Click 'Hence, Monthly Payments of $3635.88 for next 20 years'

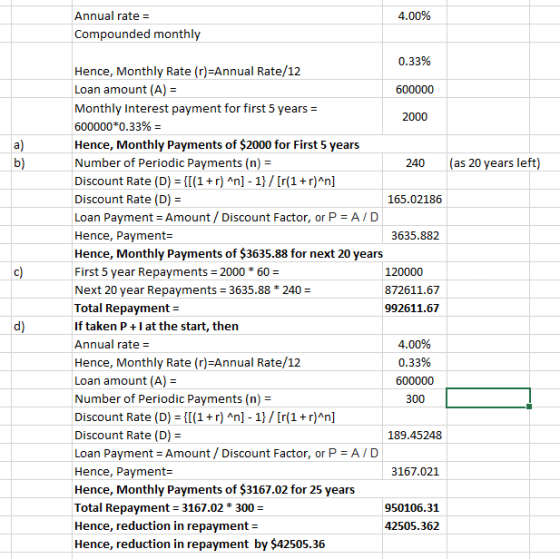229,254
